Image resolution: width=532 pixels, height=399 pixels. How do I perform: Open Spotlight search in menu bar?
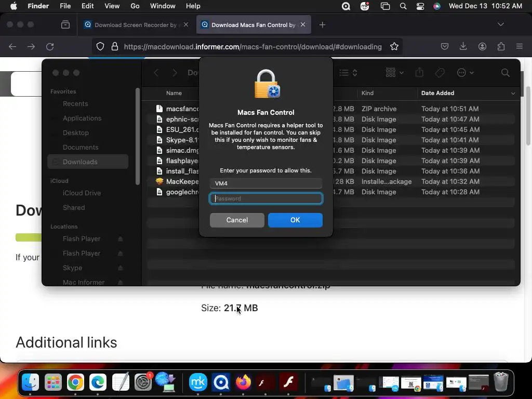403,6
